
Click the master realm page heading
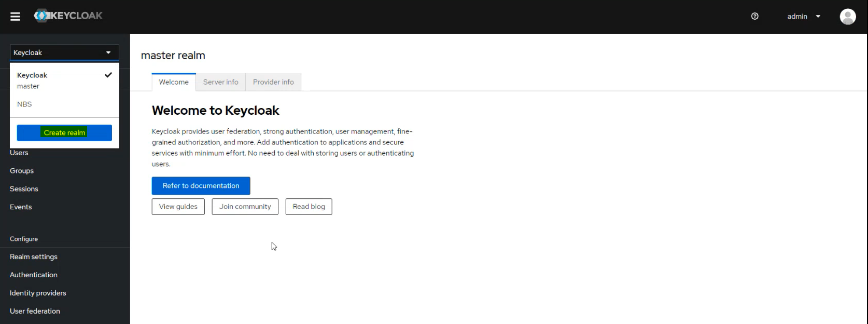coord(173,56)
